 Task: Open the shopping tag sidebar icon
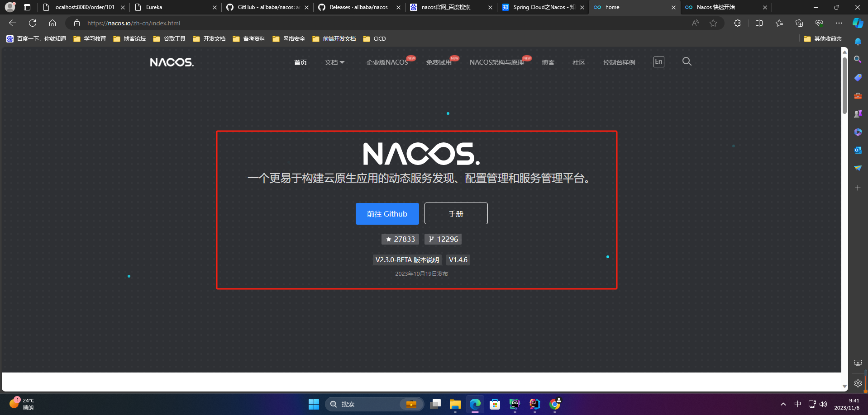point(858,78)
